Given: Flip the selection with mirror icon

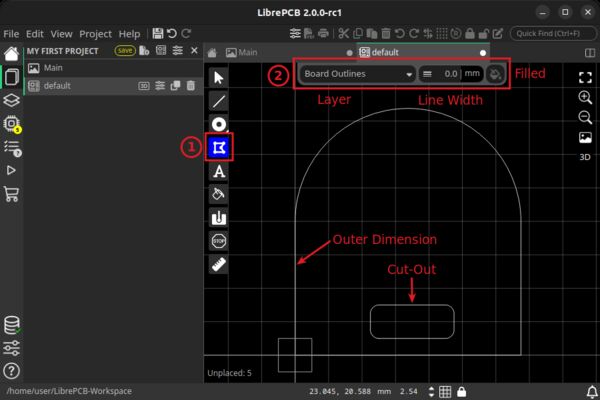Looking at the screenshot, I should coord(428,34).
